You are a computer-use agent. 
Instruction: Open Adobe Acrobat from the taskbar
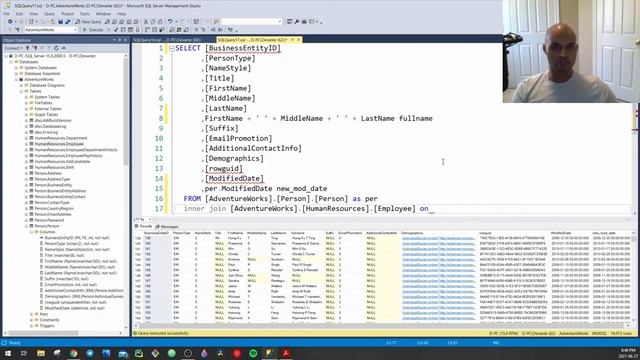coord(286,353)
